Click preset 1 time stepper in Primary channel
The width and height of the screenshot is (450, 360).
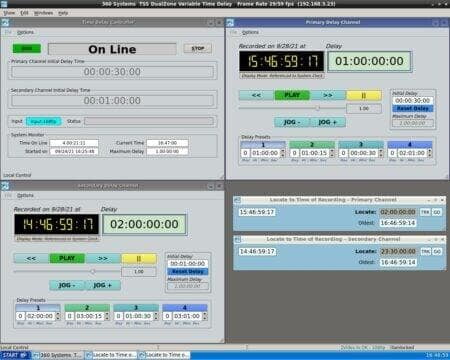(x=283, y=153)
